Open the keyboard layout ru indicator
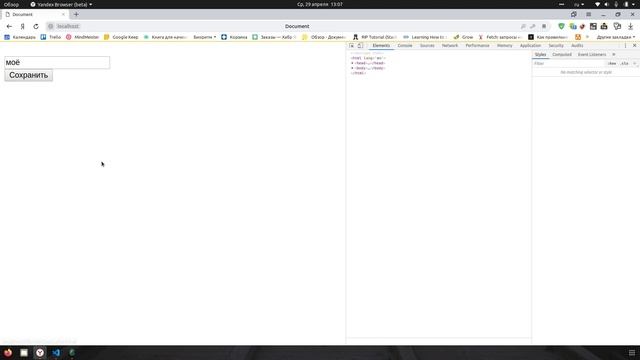The height and width of the screenshot is (360, 640). (579, 4)
